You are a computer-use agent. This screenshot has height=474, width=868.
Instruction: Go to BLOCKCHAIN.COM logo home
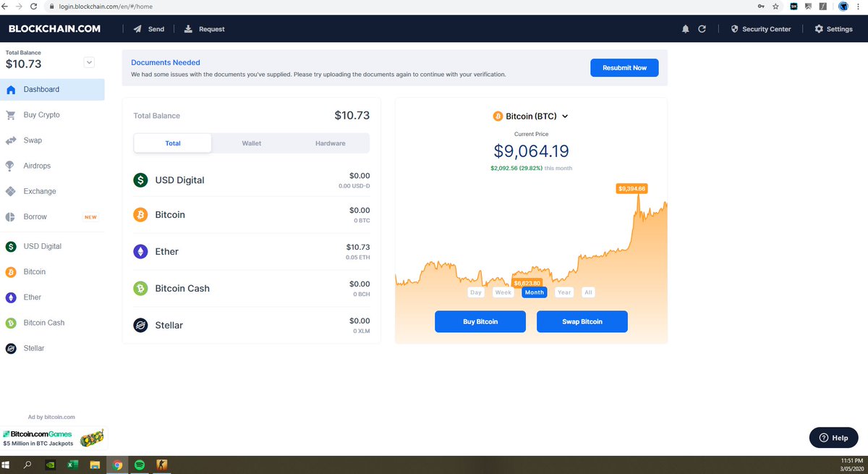[x=54, y=29]
